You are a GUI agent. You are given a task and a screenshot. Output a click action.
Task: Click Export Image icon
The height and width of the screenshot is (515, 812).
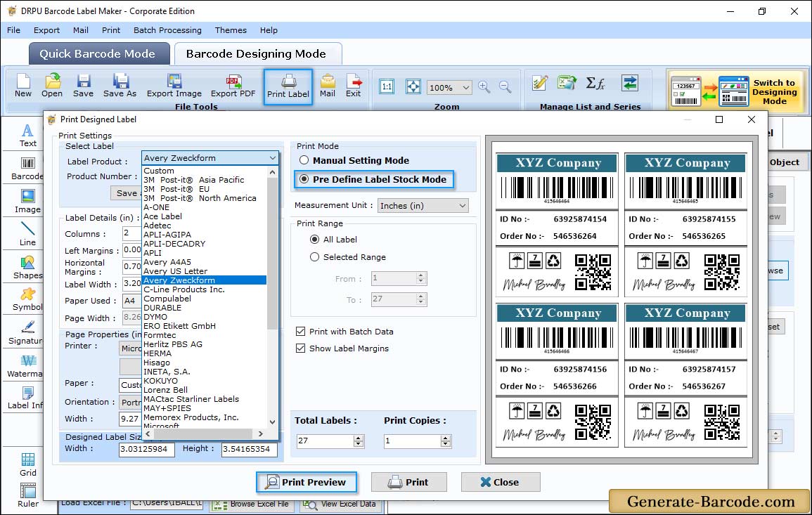pos(174,86)
